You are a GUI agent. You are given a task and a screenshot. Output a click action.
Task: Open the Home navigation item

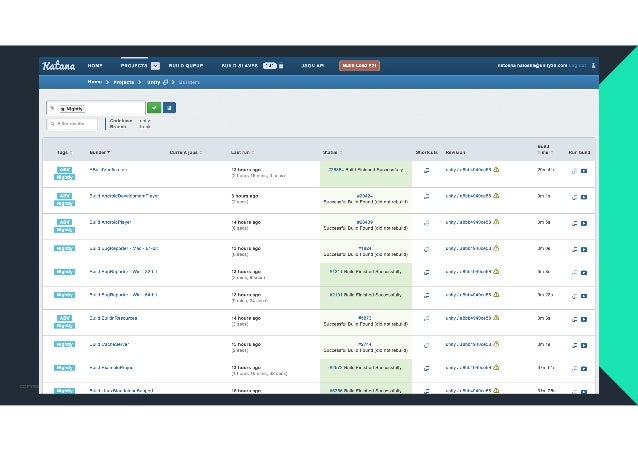click(x=95, y=66)
